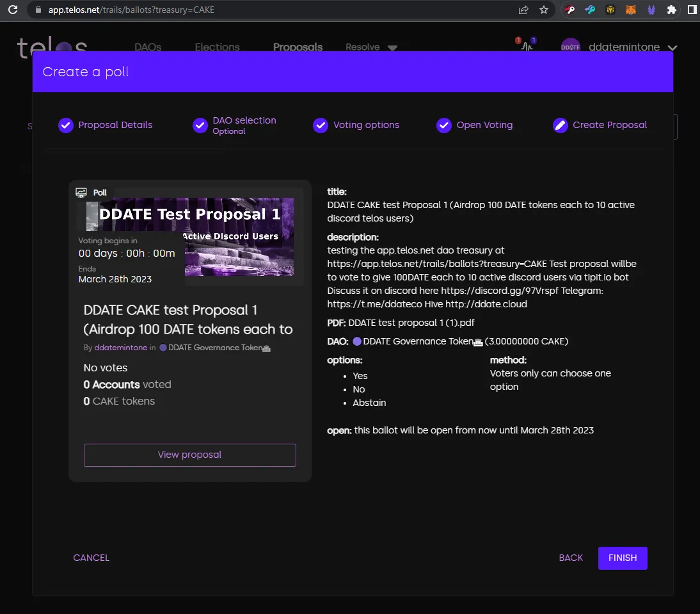This screenshot has height=614, width=700.
Task: Click the 'No votes' label
Action: point(106,368)
